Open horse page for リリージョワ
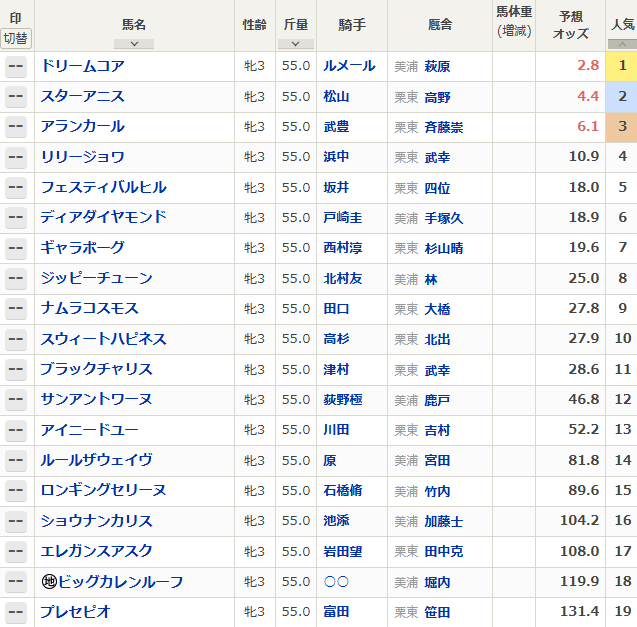This screenshot has width=637, height=627. coord(83,157)
